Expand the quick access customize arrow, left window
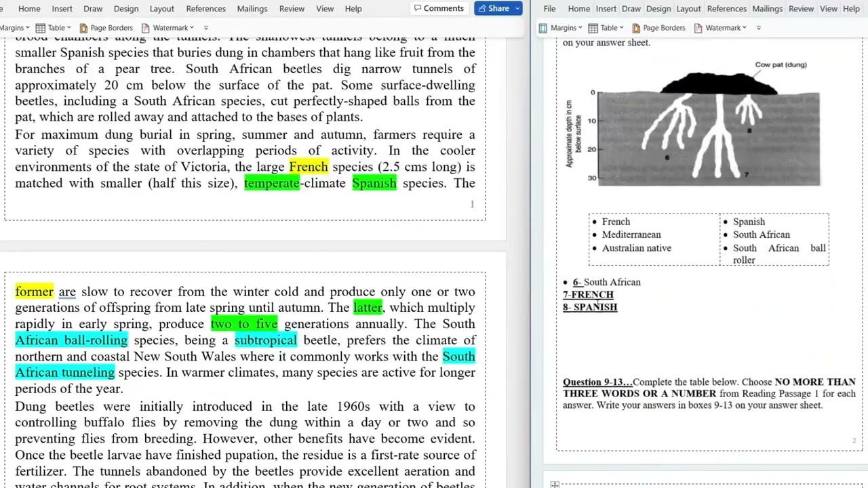 [206, 28]
